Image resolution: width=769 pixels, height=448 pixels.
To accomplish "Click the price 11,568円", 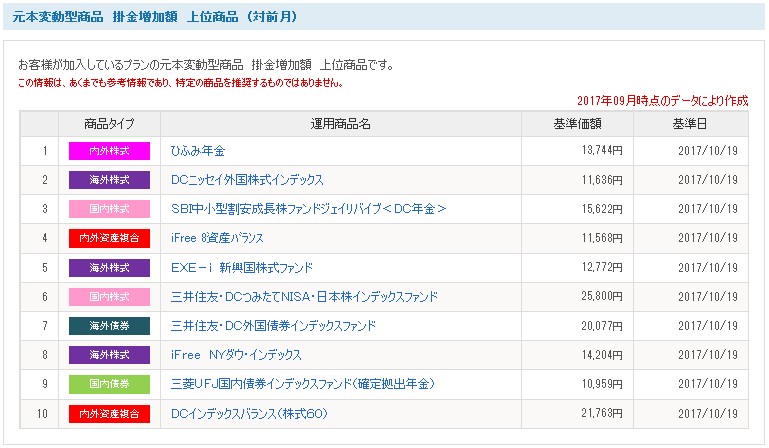I will 602,238.
